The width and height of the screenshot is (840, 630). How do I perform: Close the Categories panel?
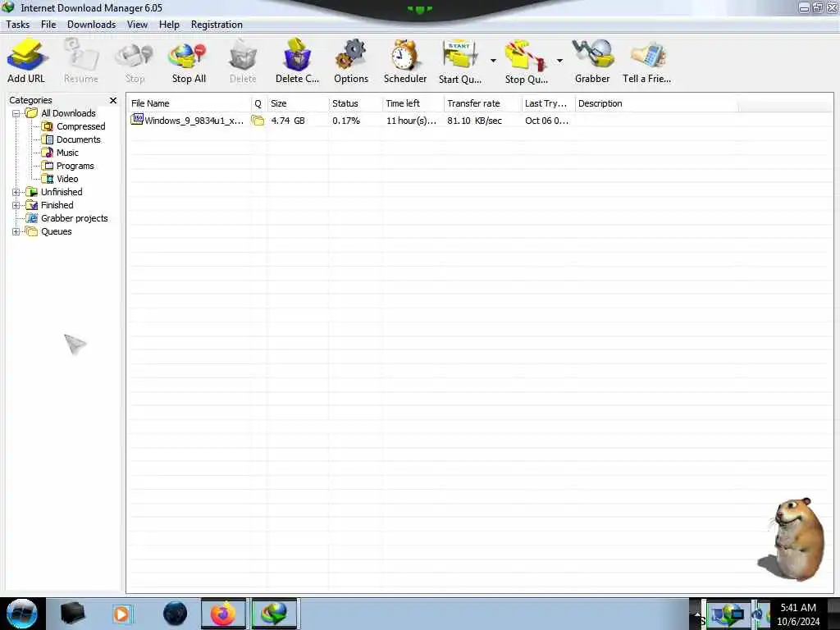[113, 100]
